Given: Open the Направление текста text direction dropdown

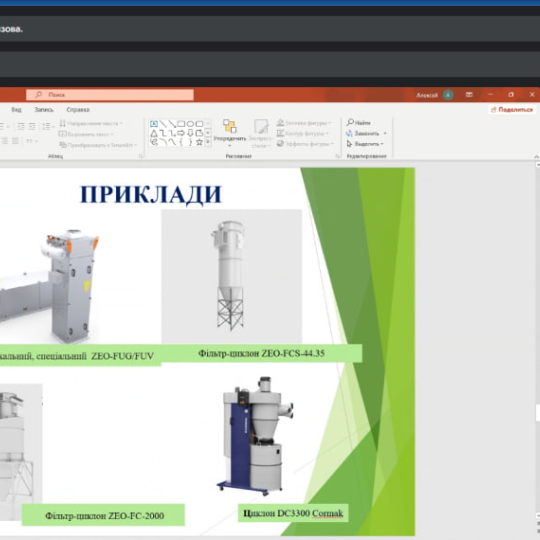Looking at the screenshot, I should click(x=91, y=123).
